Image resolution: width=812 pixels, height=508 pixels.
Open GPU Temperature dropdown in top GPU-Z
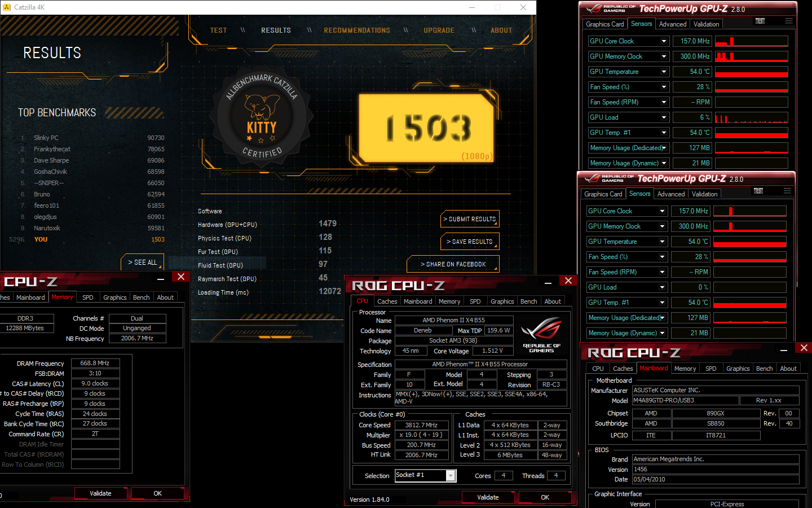click(x=664, y=72)
